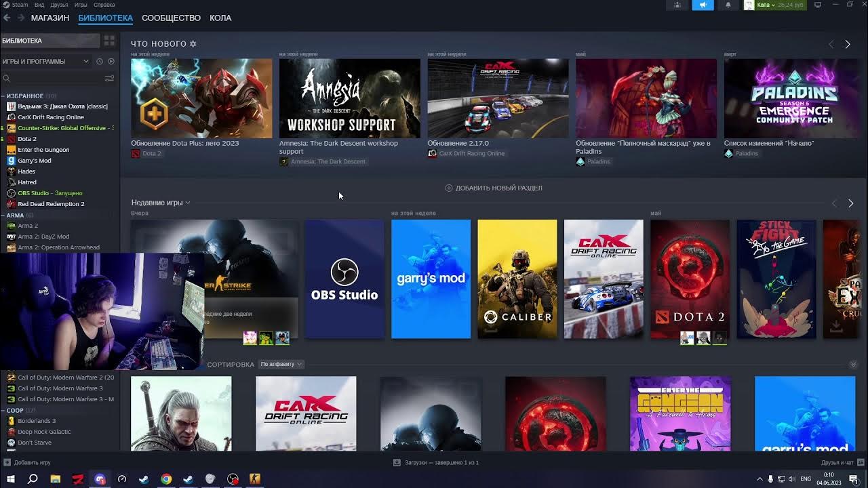Show next What's New items with the right arrow
Screen dimensions: 868x488
848,44
